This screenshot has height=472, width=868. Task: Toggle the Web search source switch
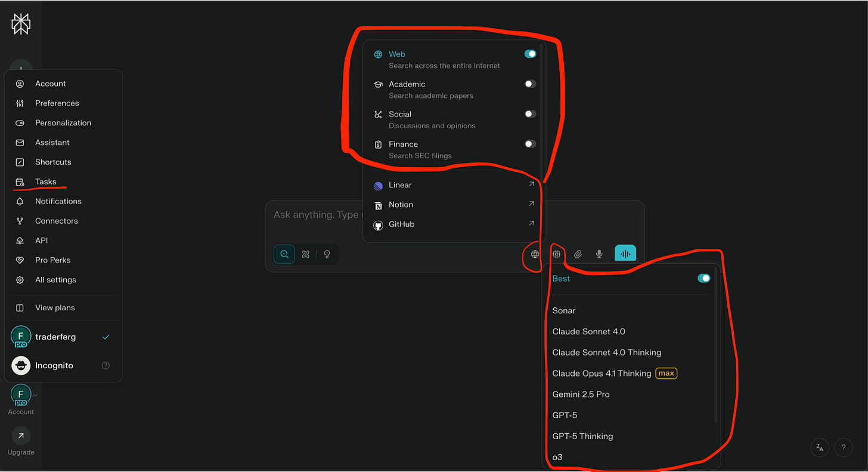coord(530,54)
